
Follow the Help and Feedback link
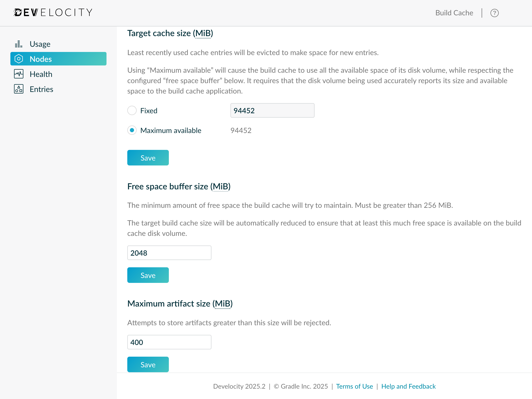[x=408, y=386]
